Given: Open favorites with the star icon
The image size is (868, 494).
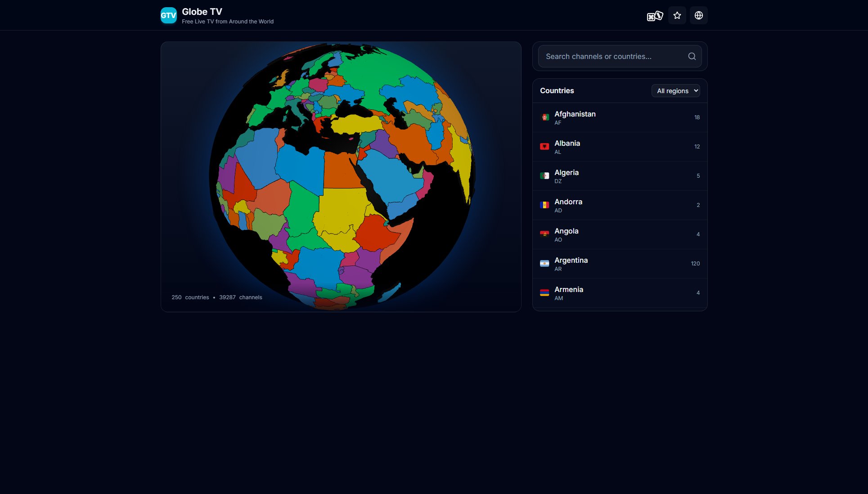Looking at the screenshot, I should [677, 16].
